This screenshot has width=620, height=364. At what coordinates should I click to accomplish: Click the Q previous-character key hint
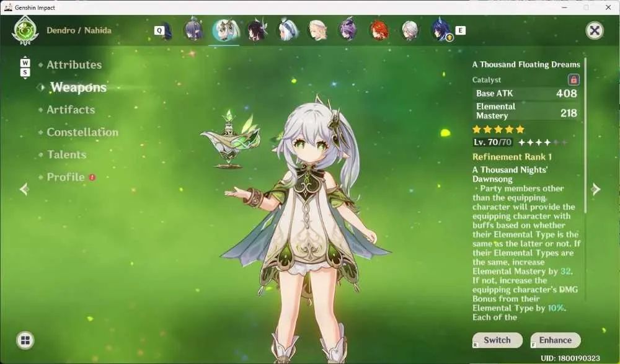pyautogui.click(x=159, y=30)
